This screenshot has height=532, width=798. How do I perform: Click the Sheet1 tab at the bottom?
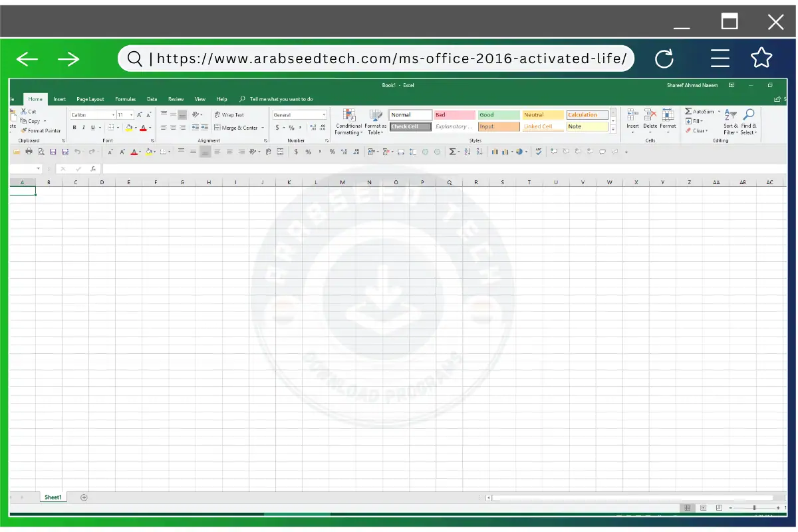53,497
